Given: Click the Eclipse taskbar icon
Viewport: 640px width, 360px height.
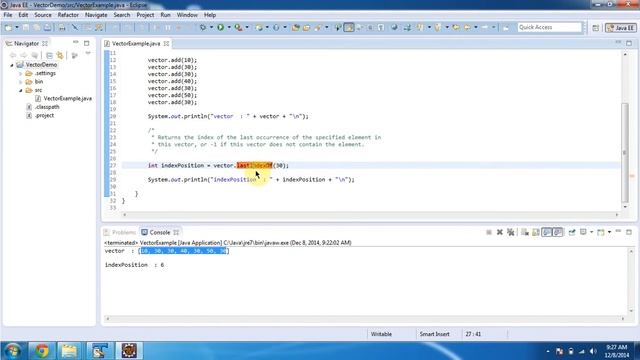Looking at the screenshot, I should pyautogui.click(x=129, y=351).
